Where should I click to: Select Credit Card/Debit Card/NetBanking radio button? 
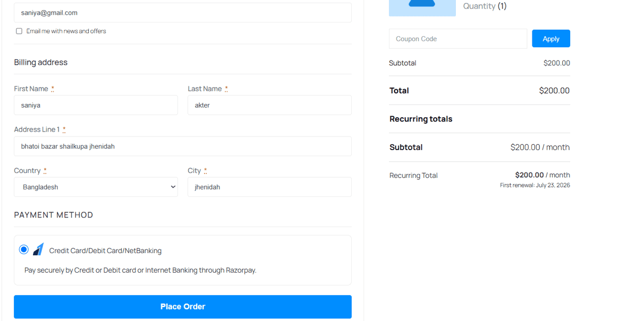point(24,249)
